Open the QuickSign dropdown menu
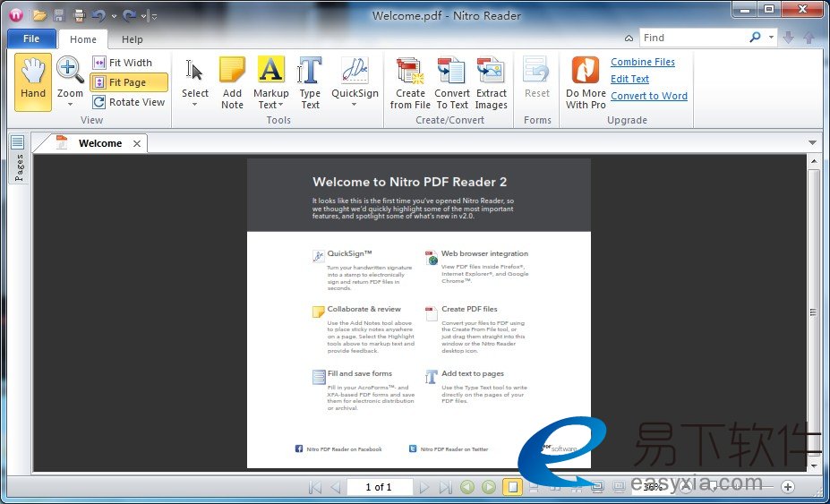Screen dimensions: 830x504 click(355, 105)
